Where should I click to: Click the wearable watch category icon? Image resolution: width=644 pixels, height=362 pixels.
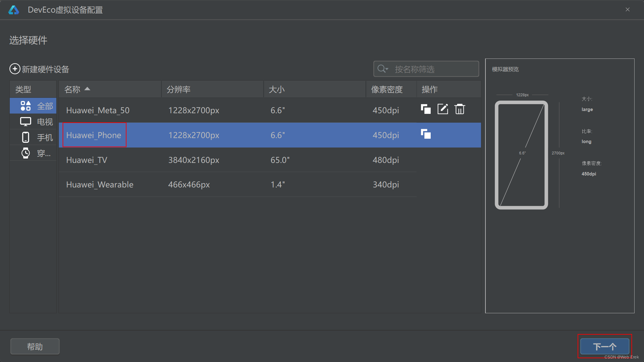point(25,153)
